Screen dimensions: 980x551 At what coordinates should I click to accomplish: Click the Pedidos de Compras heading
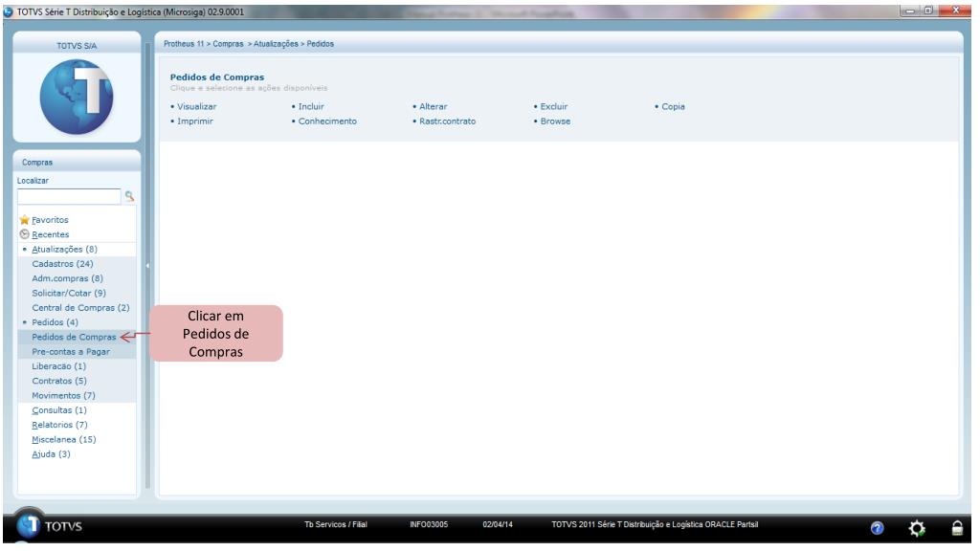pos(217,77)
